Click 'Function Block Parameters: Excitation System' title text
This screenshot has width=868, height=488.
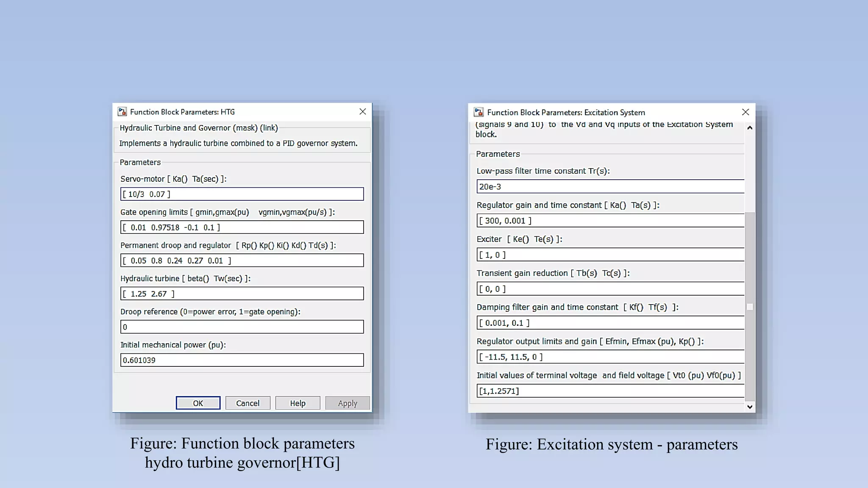tap(566, 112)
